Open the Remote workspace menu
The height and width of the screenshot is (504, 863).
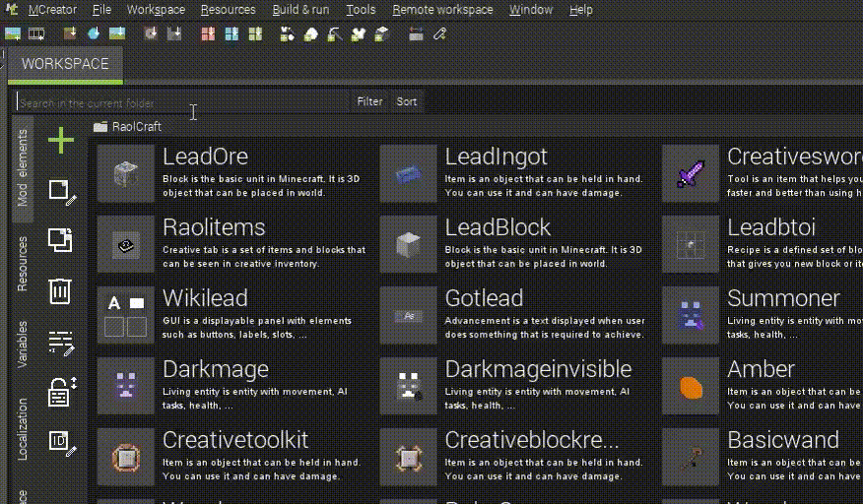[x=442, y=10]
